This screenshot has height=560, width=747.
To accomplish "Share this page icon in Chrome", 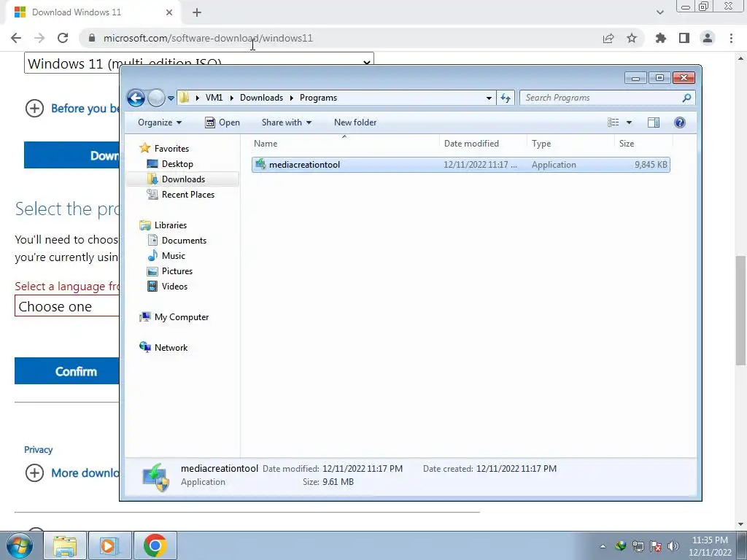I will pyautogui.click(x=608, y=38).
